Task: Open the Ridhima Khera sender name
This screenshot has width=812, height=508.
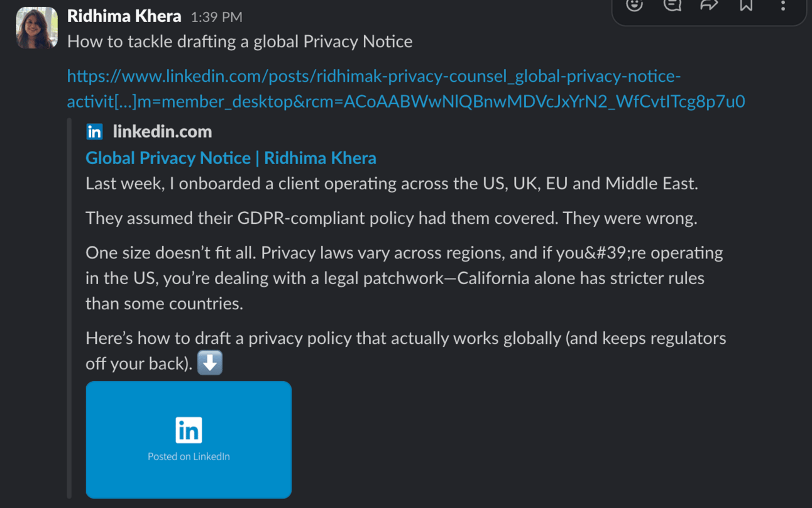Action: pyautogui.click(x=124, y=16)
